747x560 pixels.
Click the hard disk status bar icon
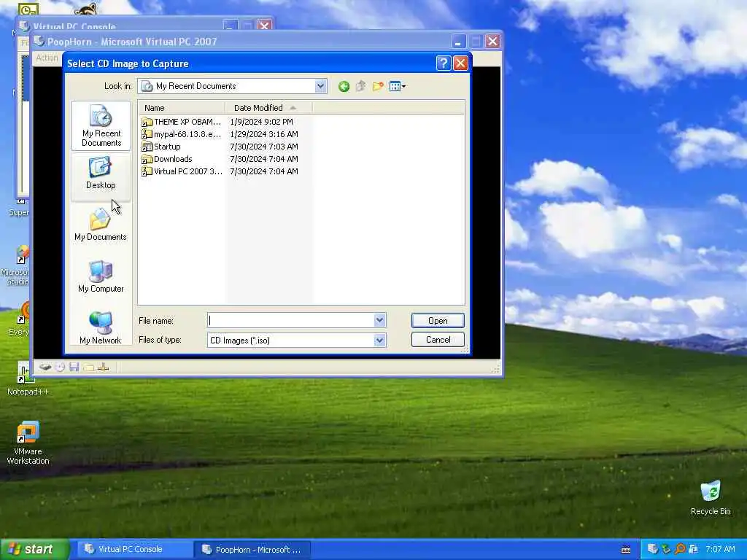[x=45, y=367]
